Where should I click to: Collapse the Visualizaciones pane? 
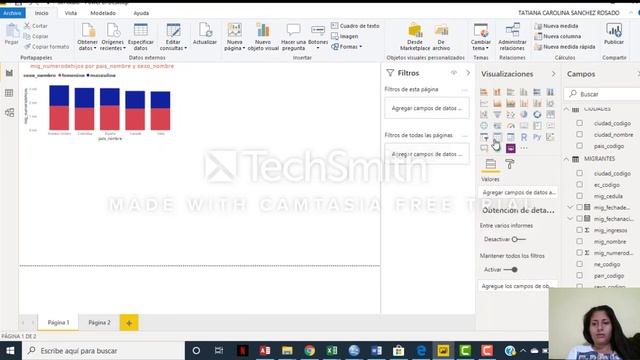pos(553,74)
